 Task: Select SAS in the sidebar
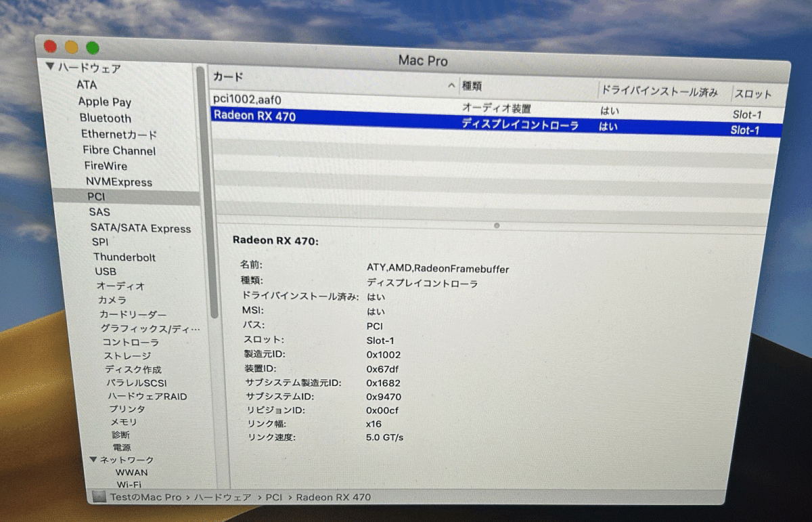[99, 212]
